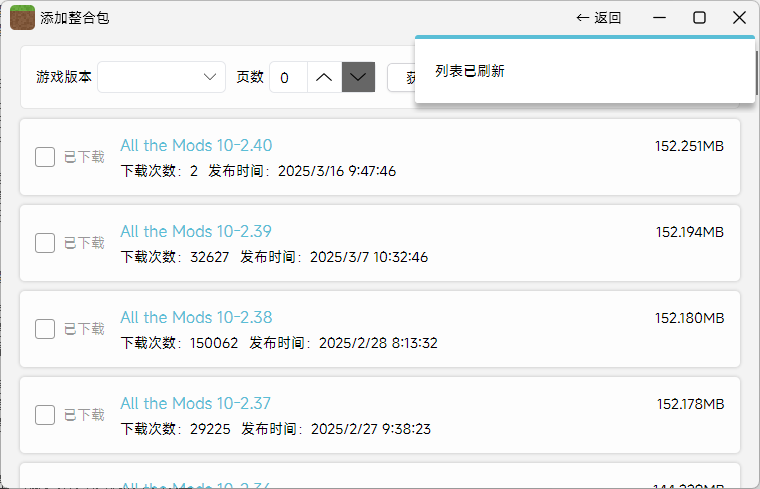760x489 pixels.
Task: Increase page number with up chevron
Action: tap(324, 77)
